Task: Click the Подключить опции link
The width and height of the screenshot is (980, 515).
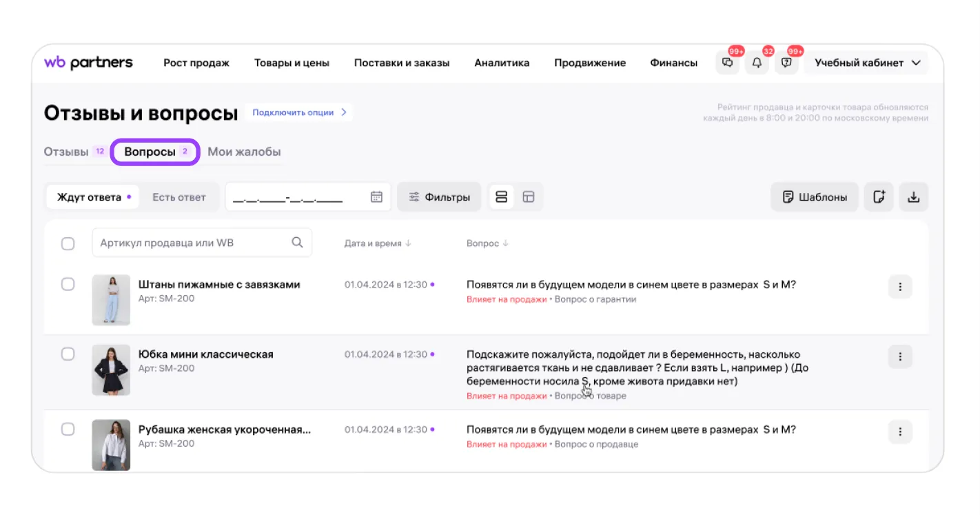Action: pyautogui.click(x=299, y=112)
